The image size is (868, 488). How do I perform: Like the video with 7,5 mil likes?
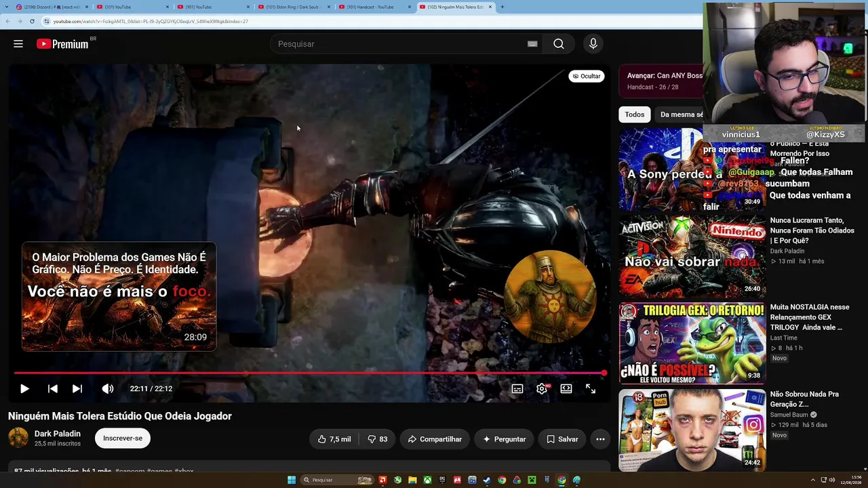click(x=334, y=439)
